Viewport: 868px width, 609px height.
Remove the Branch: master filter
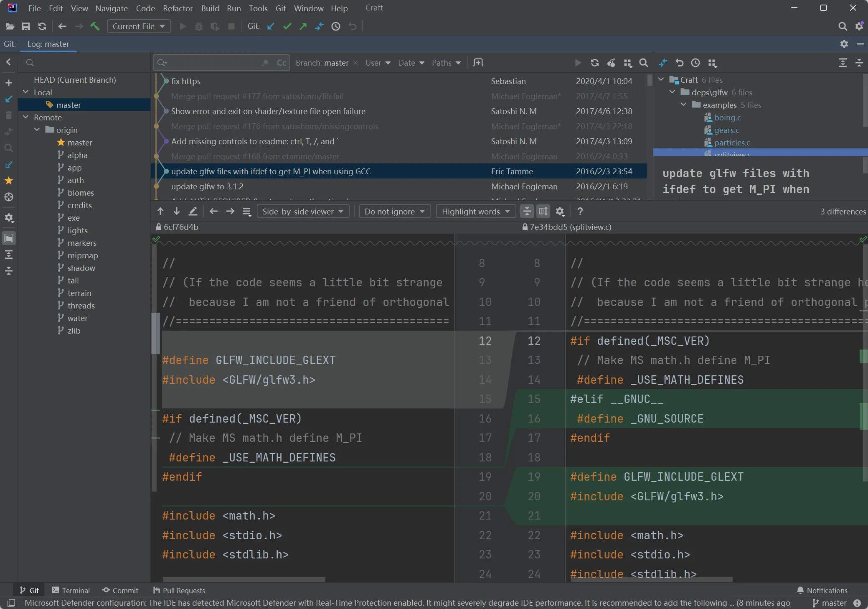pos(355,63)
